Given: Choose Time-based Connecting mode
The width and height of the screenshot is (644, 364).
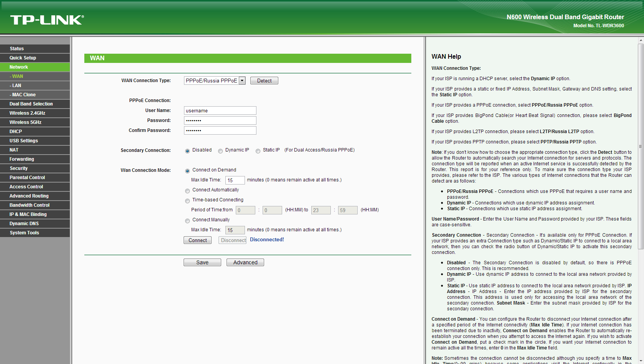Looking at the screenshot, I should tap(187, 201).
